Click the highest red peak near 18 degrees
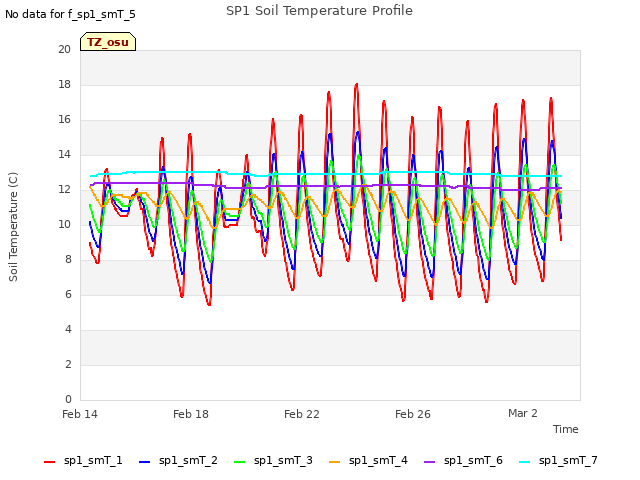The image size is (640, 480). [x=357, y=84]
